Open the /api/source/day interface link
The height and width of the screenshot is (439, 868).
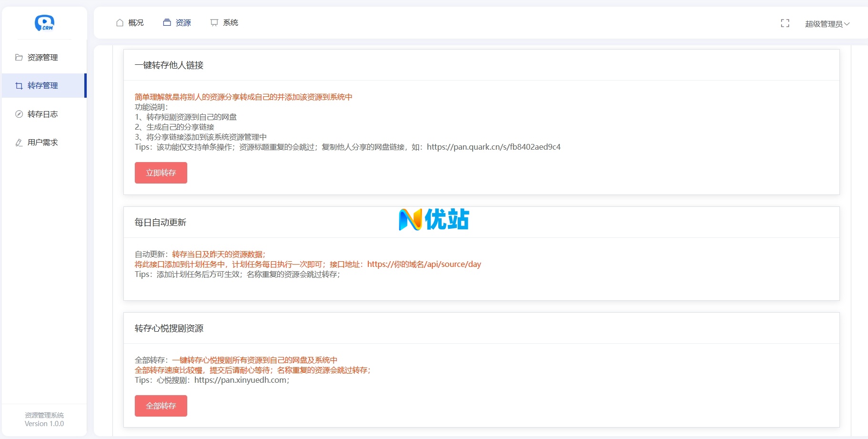pyautogui.click(x=424, y=264)
